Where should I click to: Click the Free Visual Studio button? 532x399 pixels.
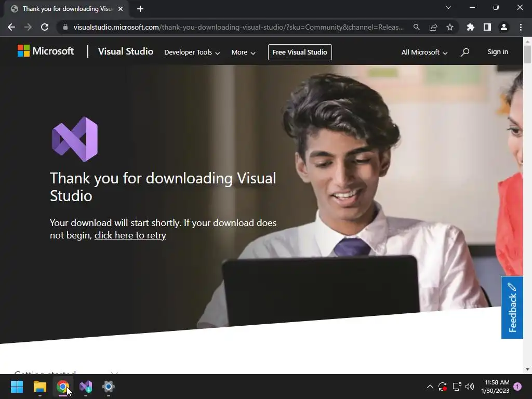click(300, 52)
